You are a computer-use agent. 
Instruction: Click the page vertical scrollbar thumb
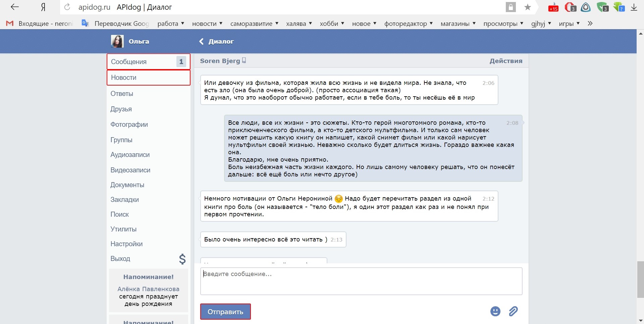pos(640,279)
